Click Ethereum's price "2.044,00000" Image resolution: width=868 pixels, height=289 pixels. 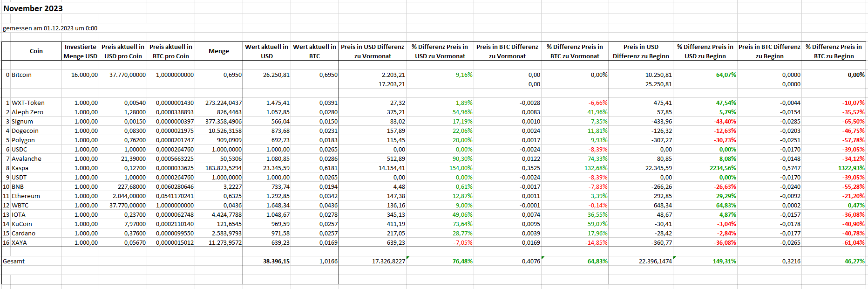tap(129, 196)
